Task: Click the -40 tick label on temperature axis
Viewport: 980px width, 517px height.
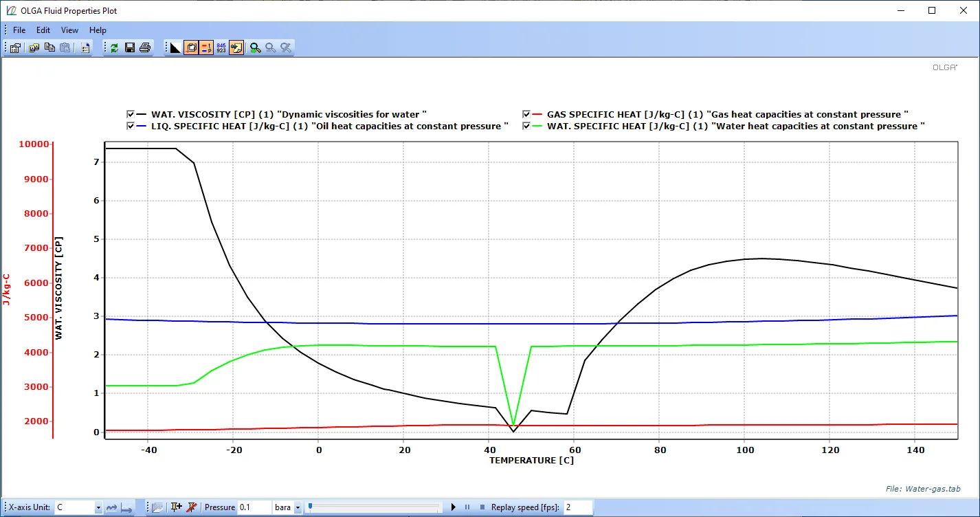Action: point(148,450)
